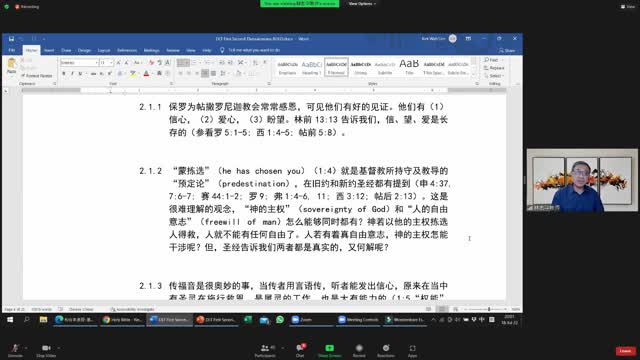Click the Windows Start button

pos(10,320)
